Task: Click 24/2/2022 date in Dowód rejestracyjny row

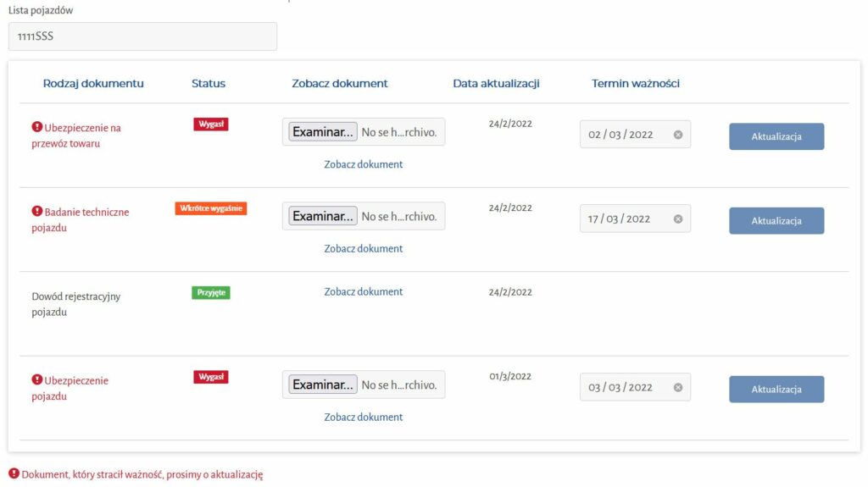Action: coord(509,292)
